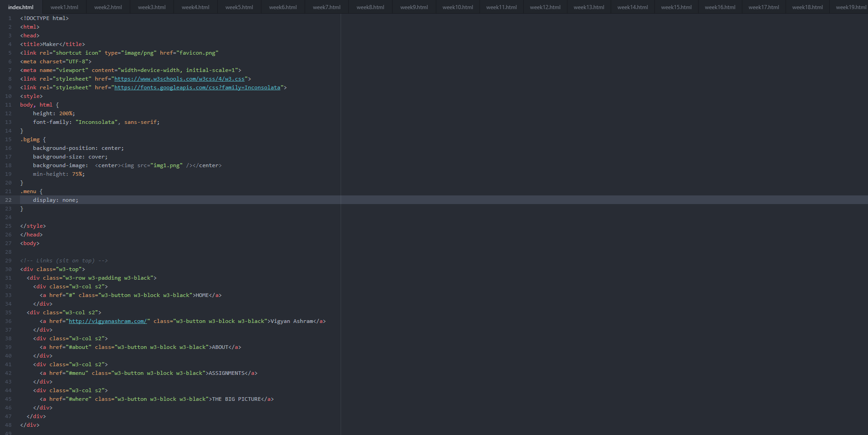
Task: Click the '<!DOCTYPE html>' line
Action: coord(44,18)
